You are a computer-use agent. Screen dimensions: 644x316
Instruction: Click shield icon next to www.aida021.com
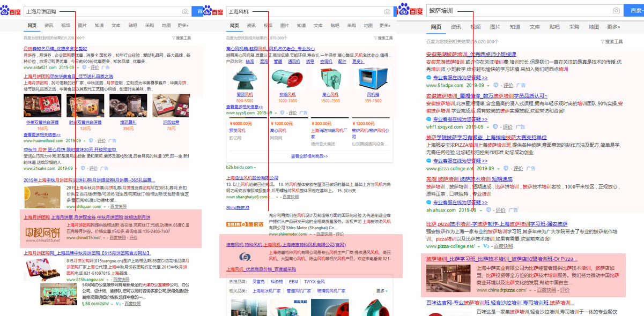[85, 67]
